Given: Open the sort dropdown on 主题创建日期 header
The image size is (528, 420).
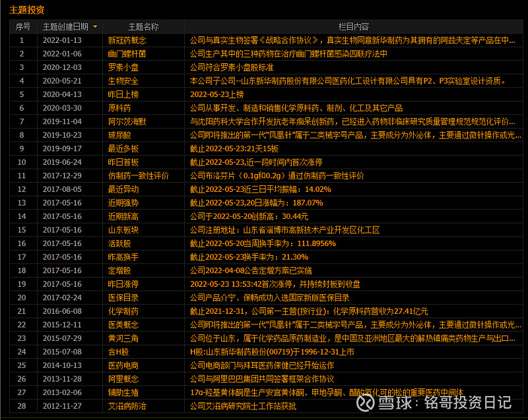Looking at the screenshot, I should 94,26.
